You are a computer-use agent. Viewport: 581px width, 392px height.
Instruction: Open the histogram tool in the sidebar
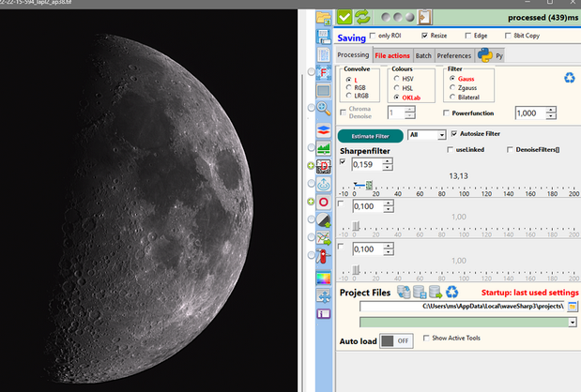(x=323, y=148)
